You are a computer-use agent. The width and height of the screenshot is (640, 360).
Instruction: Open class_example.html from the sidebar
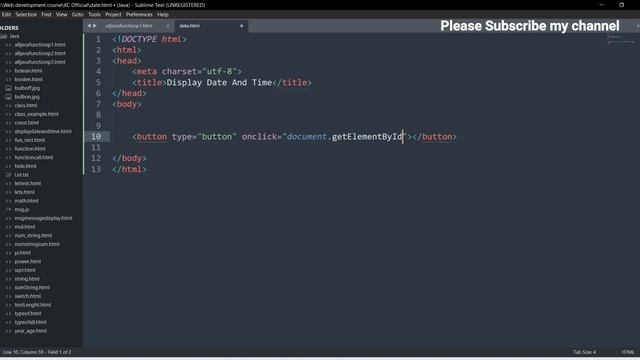coord(36,114)
